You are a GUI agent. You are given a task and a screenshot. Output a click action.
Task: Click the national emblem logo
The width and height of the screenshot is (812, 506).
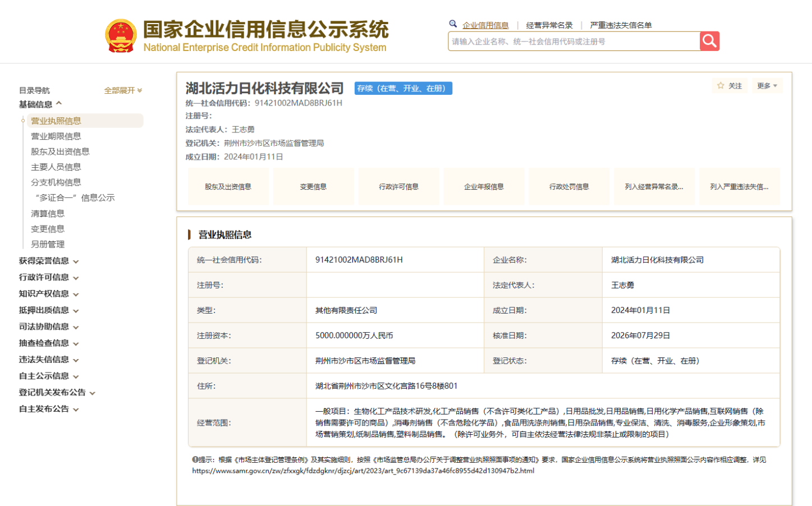(121, 36)
